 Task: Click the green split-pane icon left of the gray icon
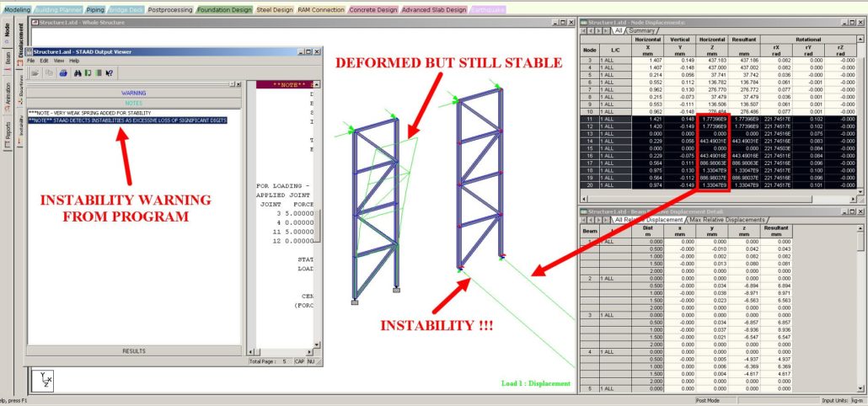[88, 73]
